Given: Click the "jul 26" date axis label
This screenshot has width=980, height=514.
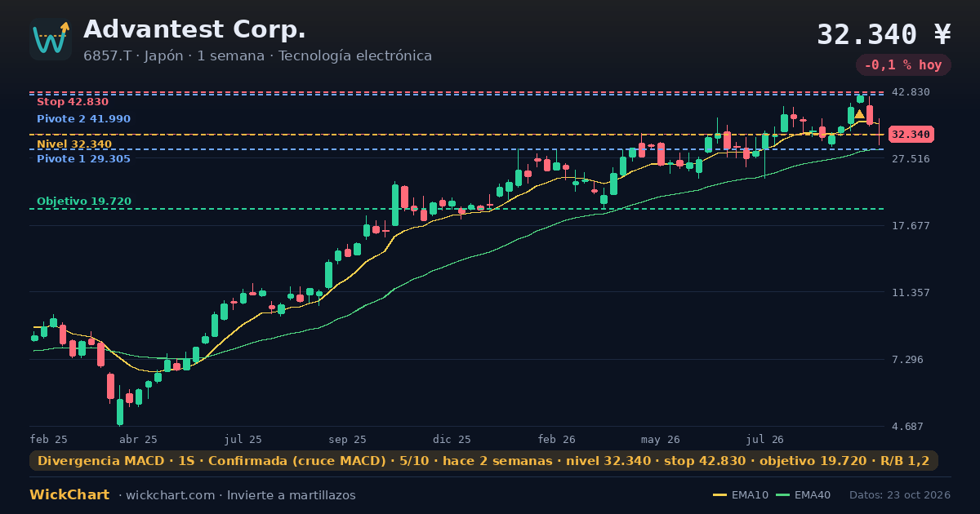Looking at the screenshot, I should pos(765,439).
